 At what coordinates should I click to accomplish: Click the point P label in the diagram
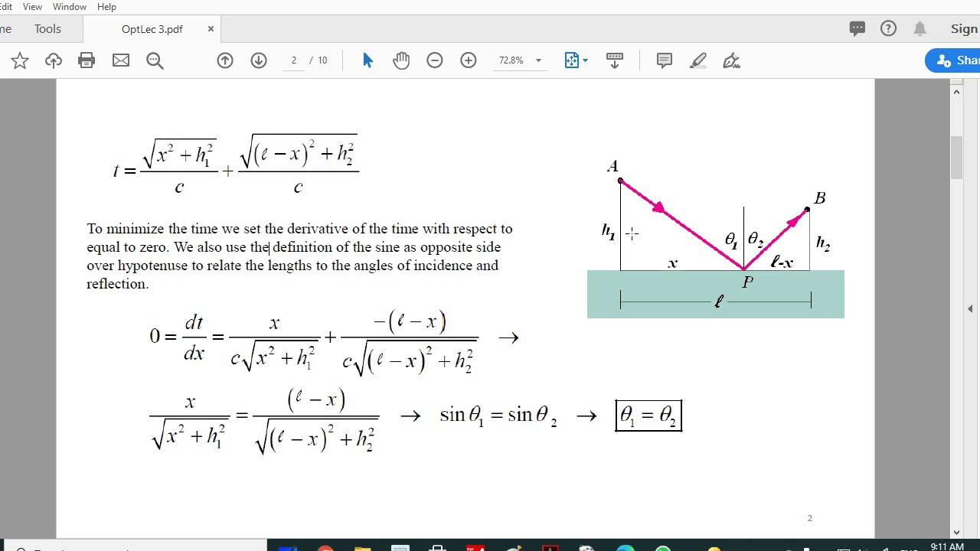click(x=748, y=283)
